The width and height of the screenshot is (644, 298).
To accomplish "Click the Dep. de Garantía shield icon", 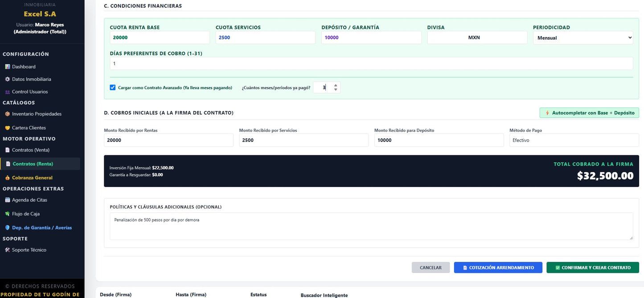I will click(7, 228).
